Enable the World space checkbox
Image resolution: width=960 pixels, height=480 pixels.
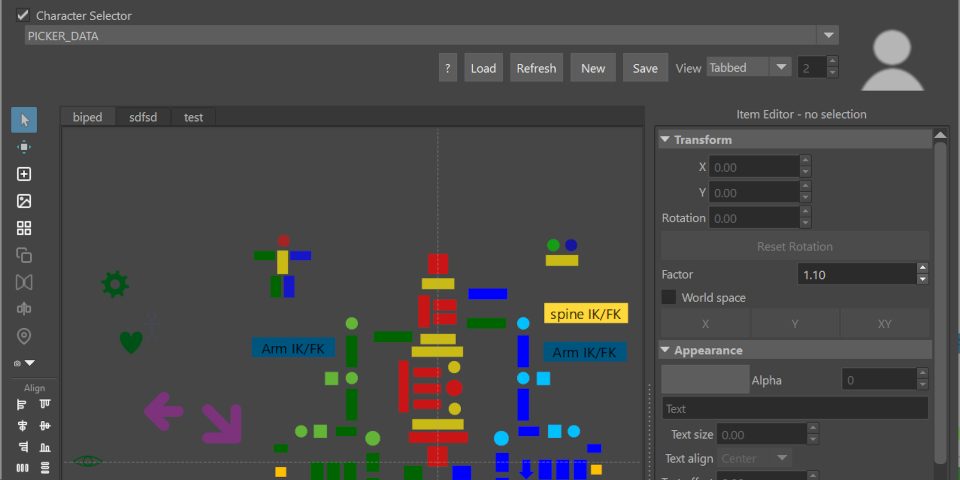669,298
